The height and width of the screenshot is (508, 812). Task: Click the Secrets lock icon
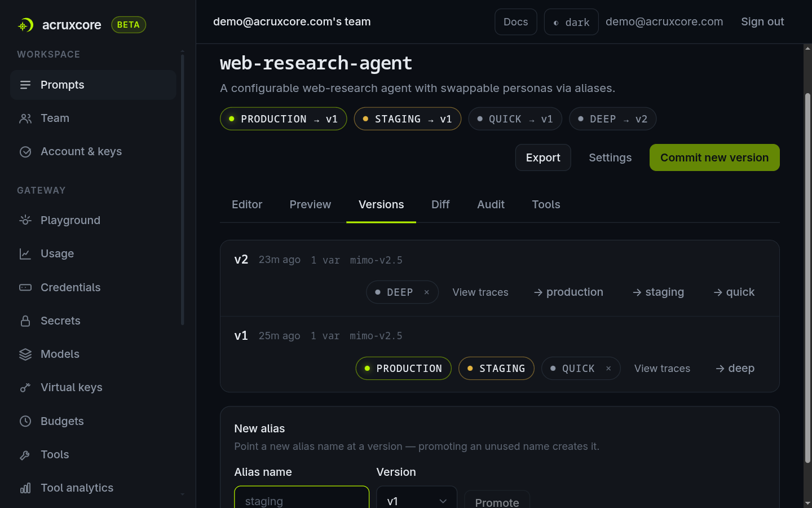[x=25, y=321]
